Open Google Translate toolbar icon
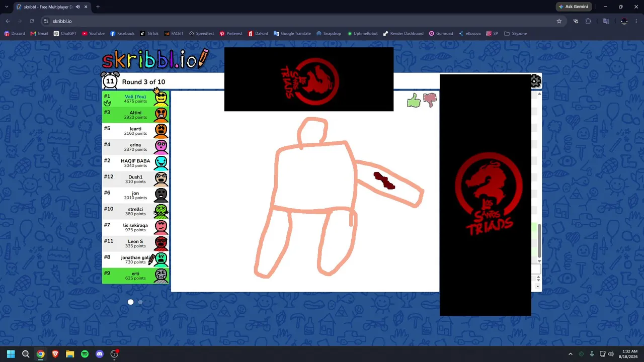The image size is (644, 362). click(x=606, y=21)
